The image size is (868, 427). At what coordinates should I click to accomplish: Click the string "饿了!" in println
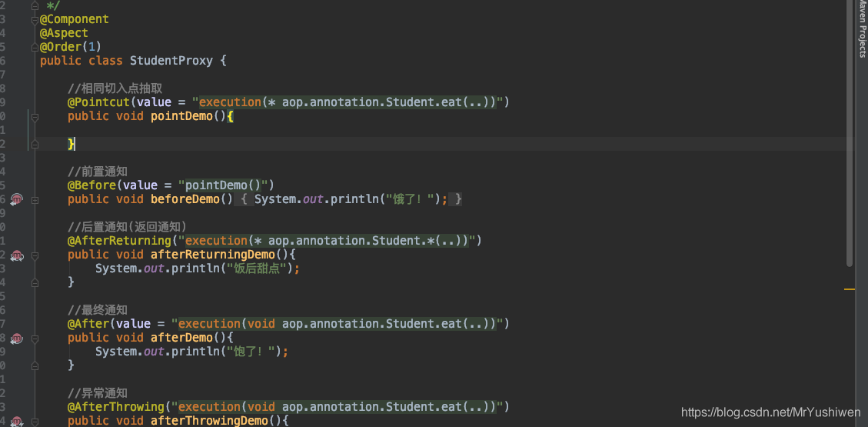(411, 199)
